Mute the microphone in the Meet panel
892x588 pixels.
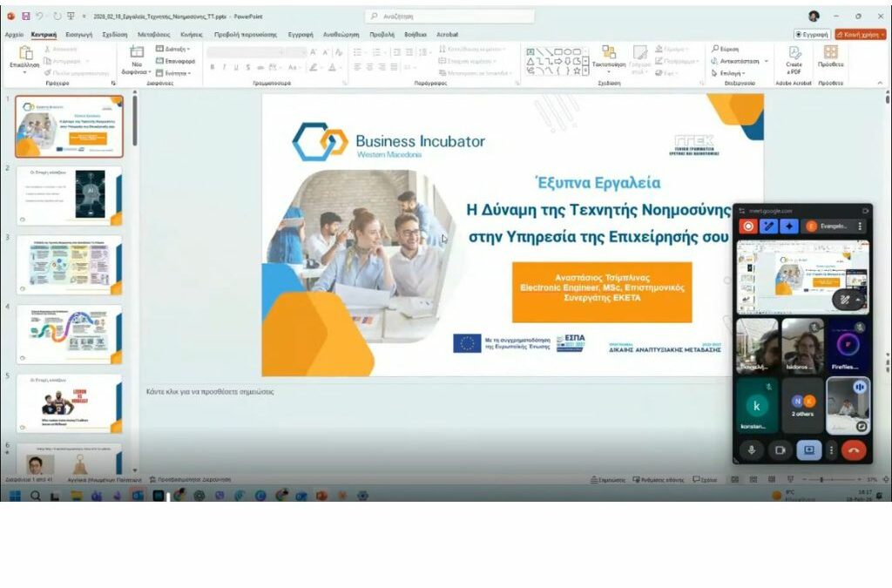752,450
